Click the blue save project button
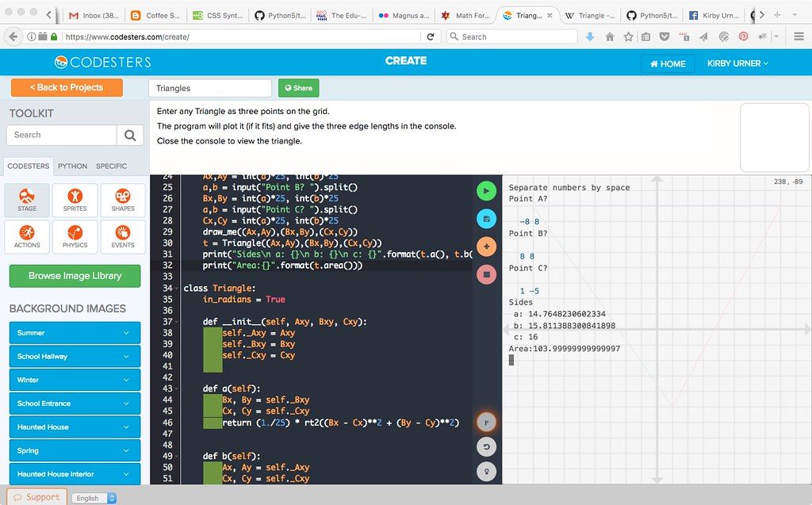The width and height of the screenshot is (812, 505). 486,219
